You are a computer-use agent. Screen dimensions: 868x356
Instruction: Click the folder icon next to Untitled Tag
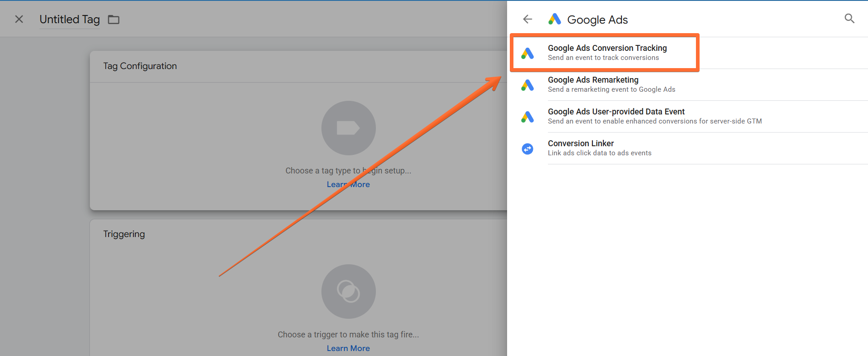pos(113,20)
